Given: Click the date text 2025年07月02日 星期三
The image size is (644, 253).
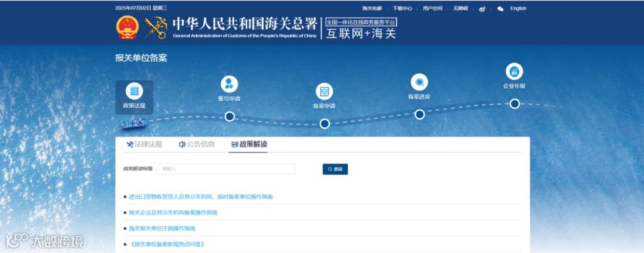Looking at the screenshot, I should 141,8.
